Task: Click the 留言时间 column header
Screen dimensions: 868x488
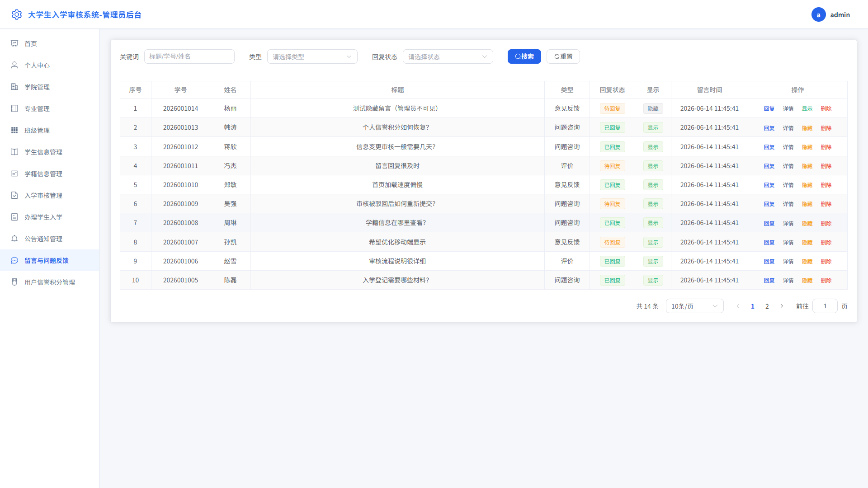Action: [x=709, y=90]
